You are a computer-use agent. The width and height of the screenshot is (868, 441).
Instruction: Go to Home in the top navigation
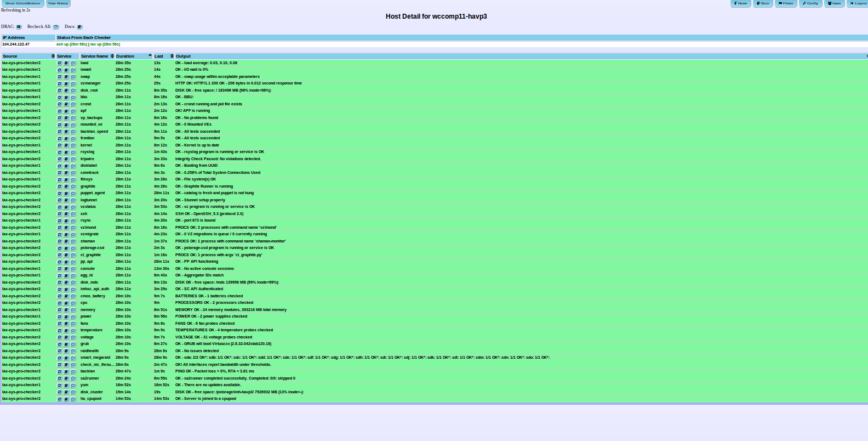[741, 3]
